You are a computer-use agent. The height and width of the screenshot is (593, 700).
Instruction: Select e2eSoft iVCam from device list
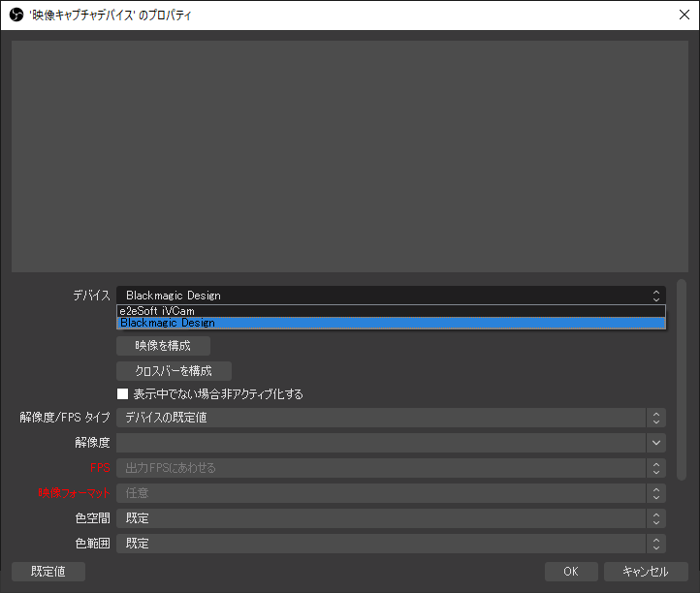[x=391, y=311]
